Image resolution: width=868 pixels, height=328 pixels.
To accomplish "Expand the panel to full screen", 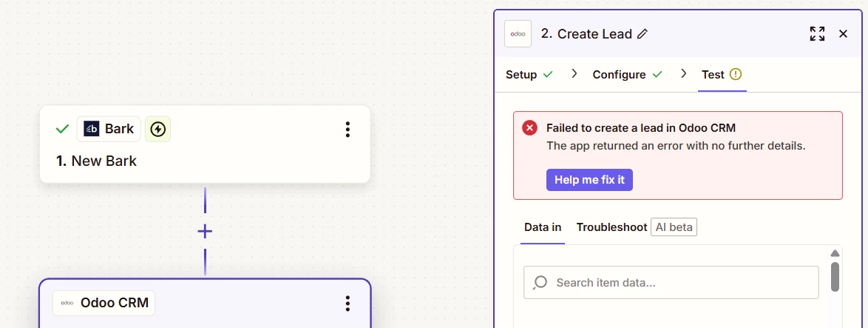I will click(x=817, y=34).
